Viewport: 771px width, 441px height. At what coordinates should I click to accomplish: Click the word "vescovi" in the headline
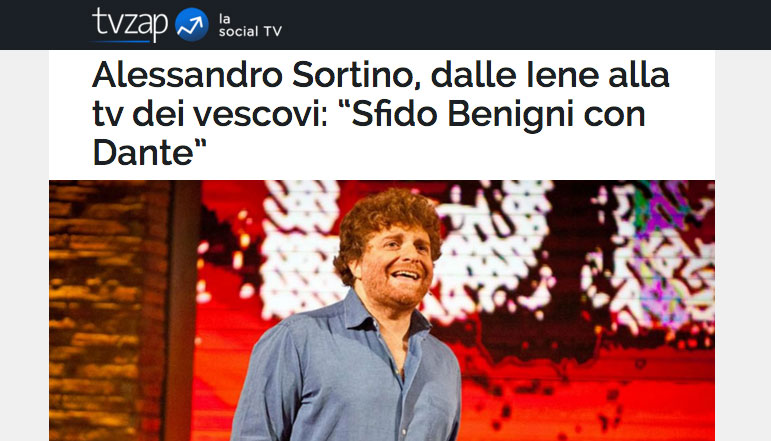coord(257,115)
